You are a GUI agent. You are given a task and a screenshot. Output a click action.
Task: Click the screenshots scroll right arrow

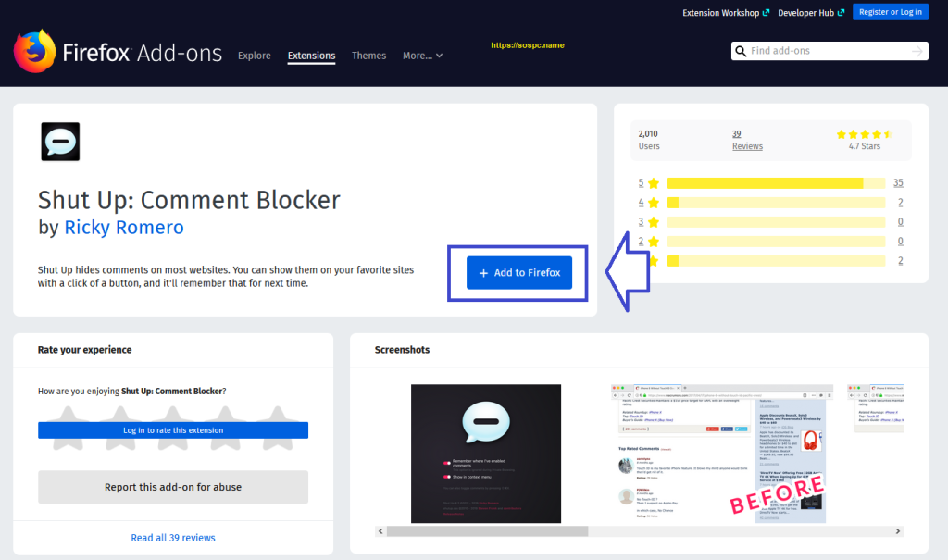click(898, 531)
